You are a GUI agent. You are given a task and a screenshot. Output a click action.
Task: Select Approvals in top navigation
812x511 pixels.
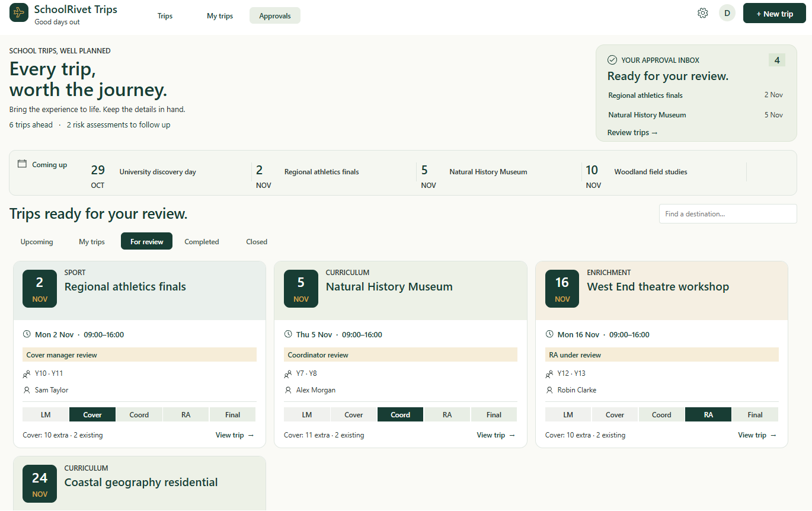click(x=275, y=15)
